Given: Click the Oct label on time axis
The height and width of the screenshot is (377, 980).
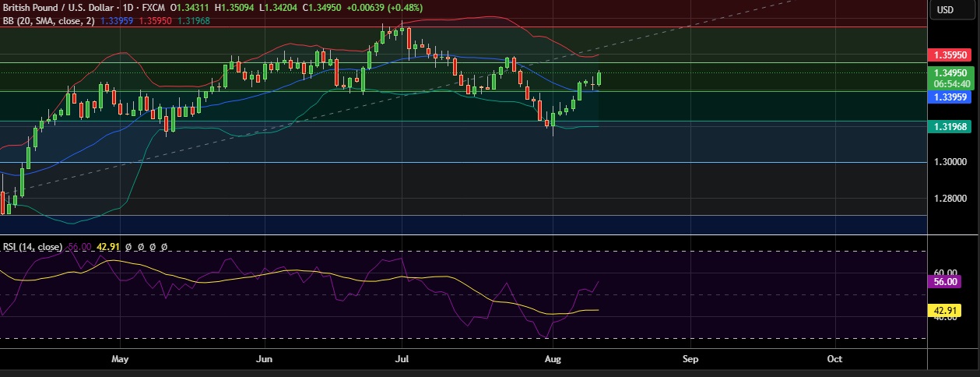Looking at the screenshot, I should (x=834, y=360).
